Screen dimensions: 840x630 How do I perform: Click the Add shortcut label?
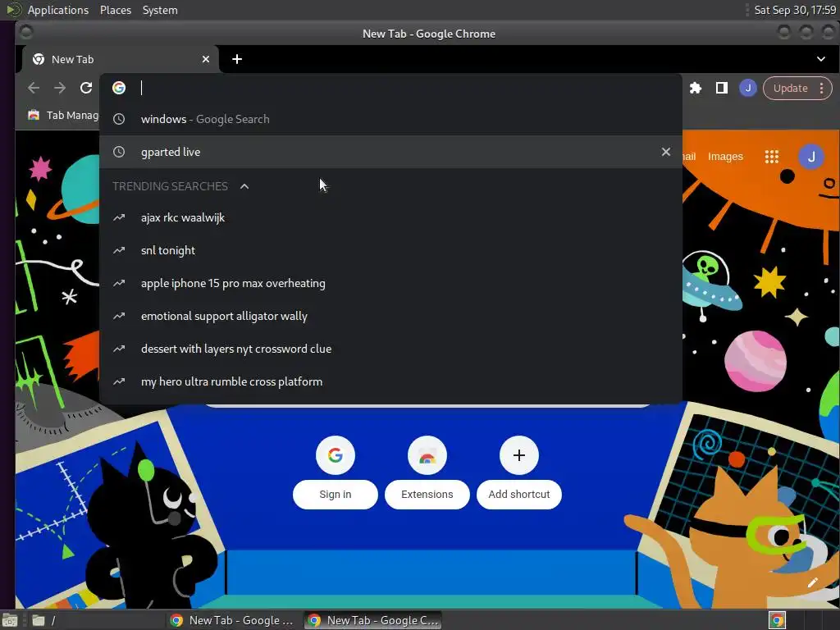[518, 495]
